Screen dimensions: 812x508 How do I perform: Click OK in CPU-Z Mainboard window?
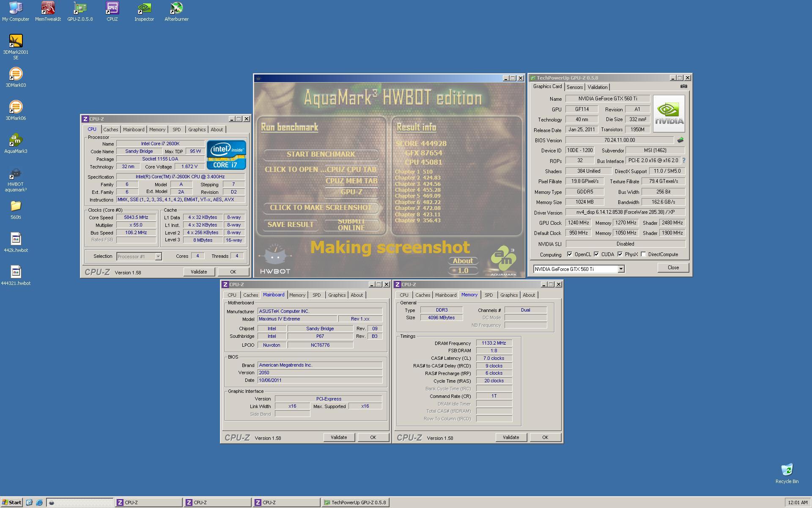[373, 437]
